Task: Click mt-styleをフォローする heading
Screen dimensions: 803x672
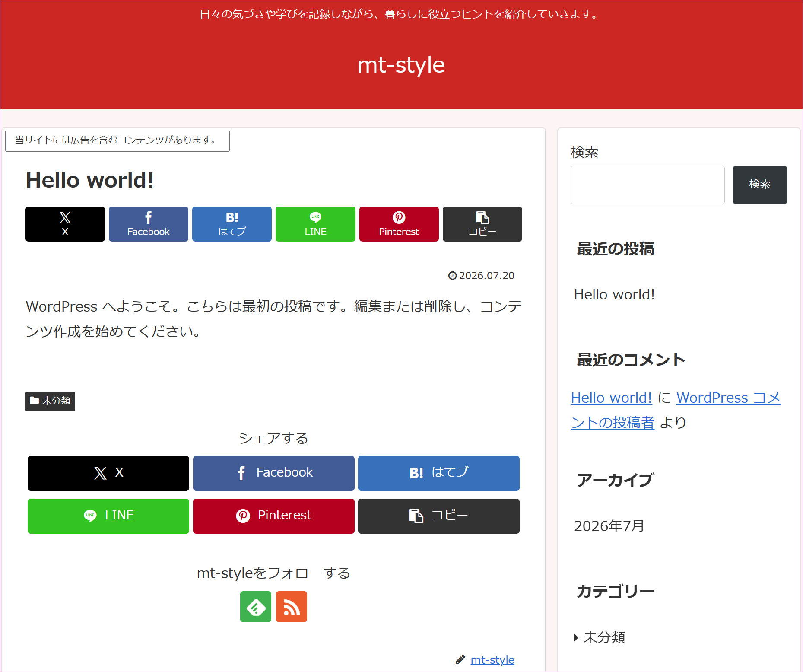Action: point(274,573)
